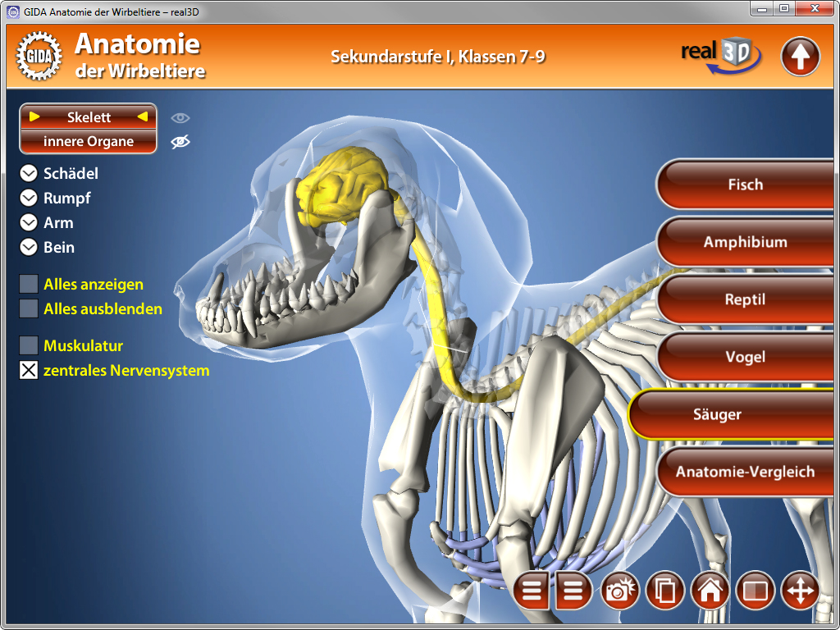Click the split-view rectangle icon
840x630 pixels.
click(x=755, y=591)
